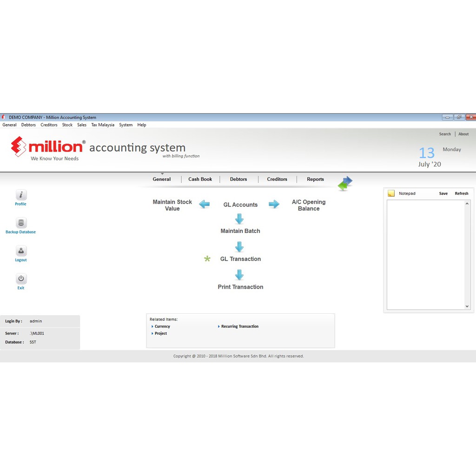Open the Recurring Transaction link
The width and height of the screenshot is (476, 476).
(x=239, y=327)
